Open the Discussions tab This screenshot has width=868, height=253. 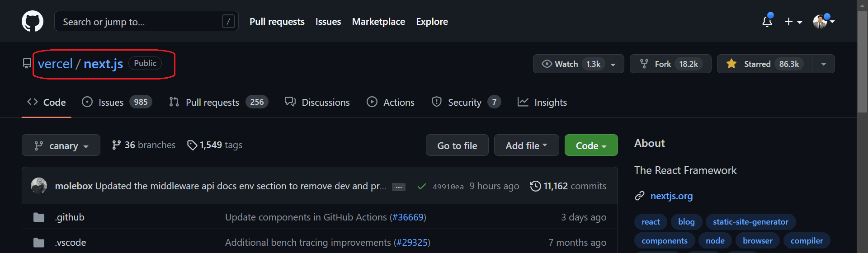pos(317,103)
